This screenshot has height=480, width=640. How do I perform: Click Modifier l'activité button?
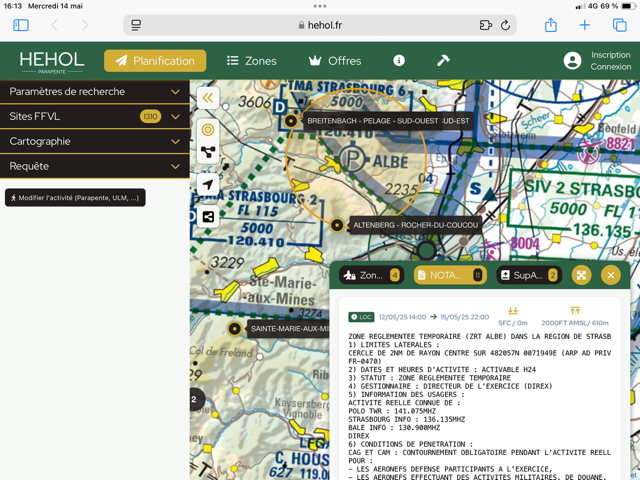[75, 198]
